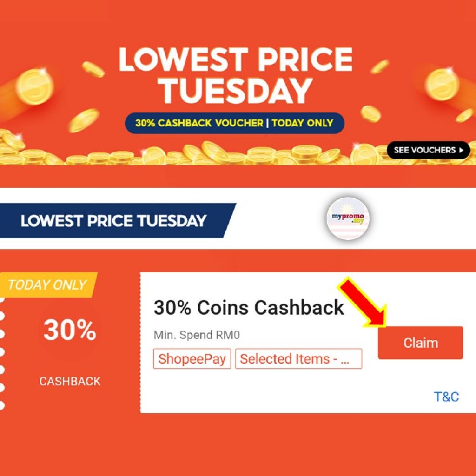The height and width of the screenshot is (476, 476).
Task: Click the 30% circle badge
Action: (70, 330)
